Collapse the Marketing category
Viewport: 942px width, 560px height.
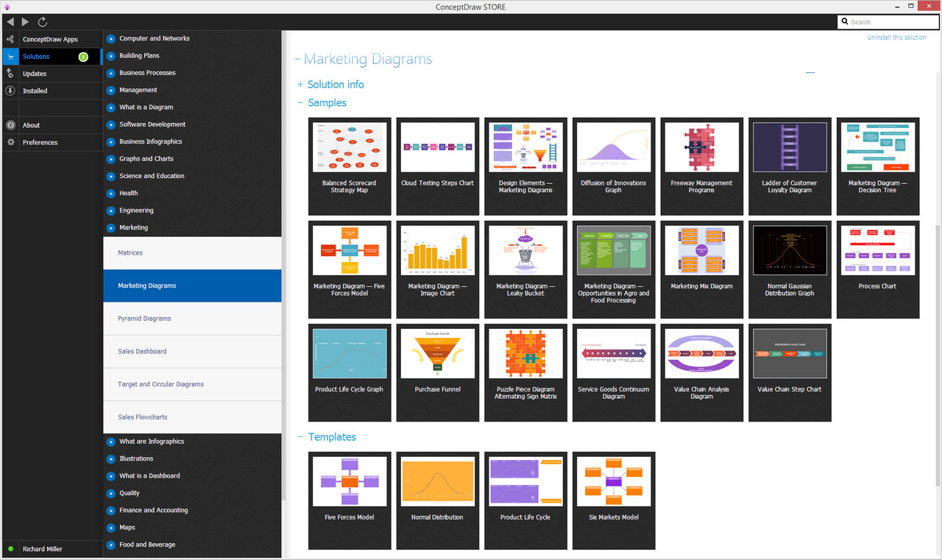pyautogui.click(x=111, y=227)
